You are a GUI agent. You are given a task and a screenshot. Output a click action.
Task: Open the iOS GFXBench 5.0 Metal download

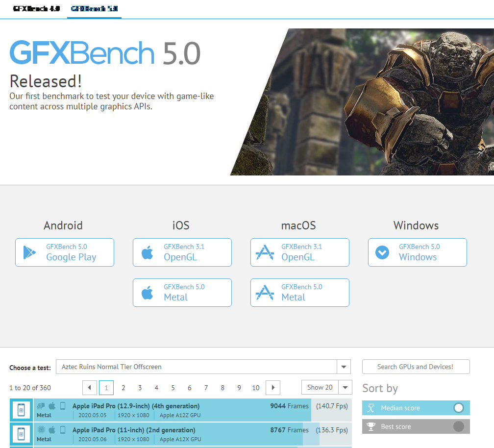click(182, 292)
